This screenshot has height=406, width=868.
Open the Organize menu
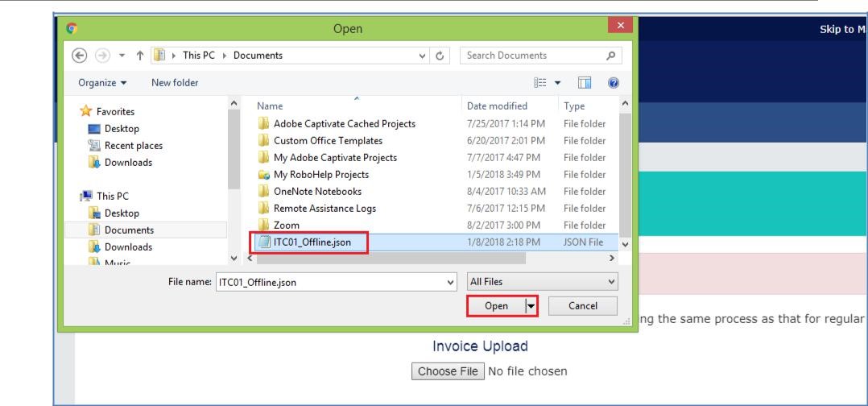click(x=102, y=82)
